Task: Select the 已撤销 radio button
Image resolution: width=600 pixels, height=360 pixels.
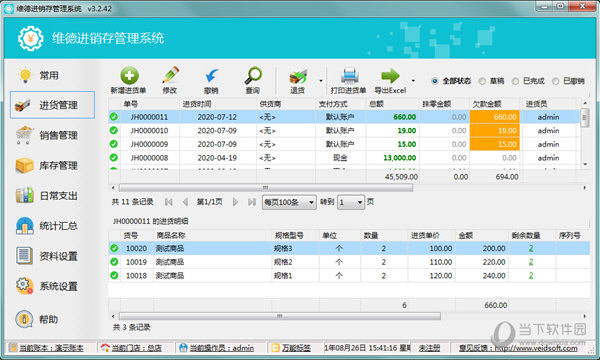Action: (556, 81)
